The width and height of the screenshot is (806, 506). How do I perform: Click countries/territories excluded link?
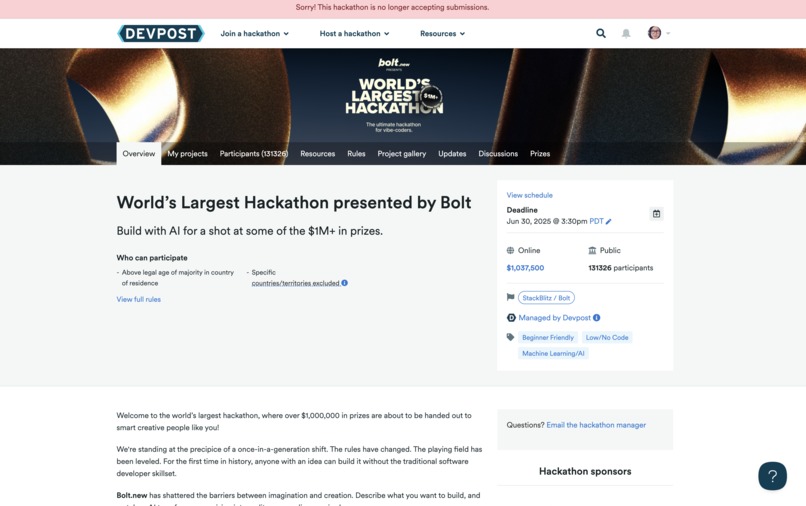tap(296, 283)
